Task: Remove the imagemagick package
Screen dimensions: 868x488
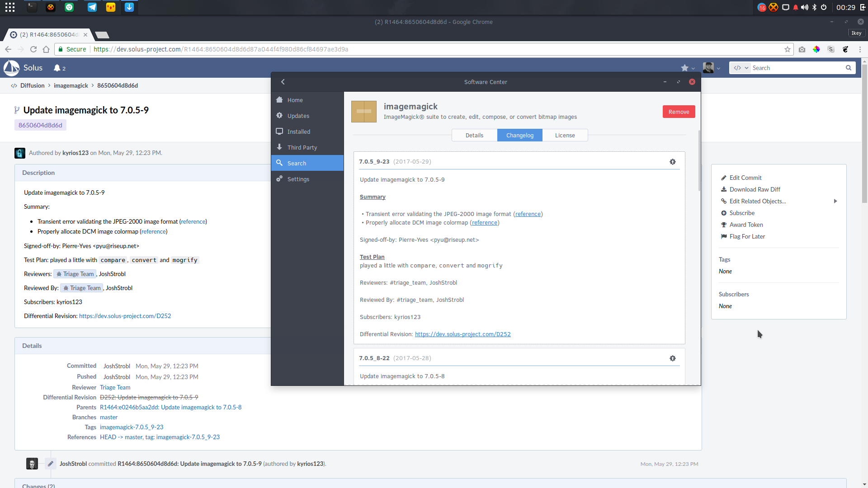Action: pyautogui.click(x=679, y=112)
